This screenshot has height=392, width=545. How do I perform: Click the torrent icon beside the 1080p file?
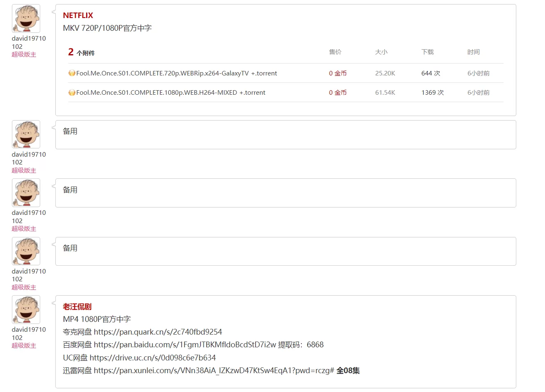pos(72,93)
